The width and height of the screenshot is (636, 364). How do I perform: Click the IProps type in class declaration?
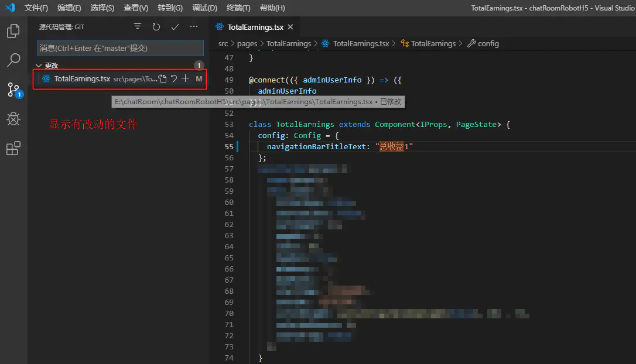click(x=433, y=124)
